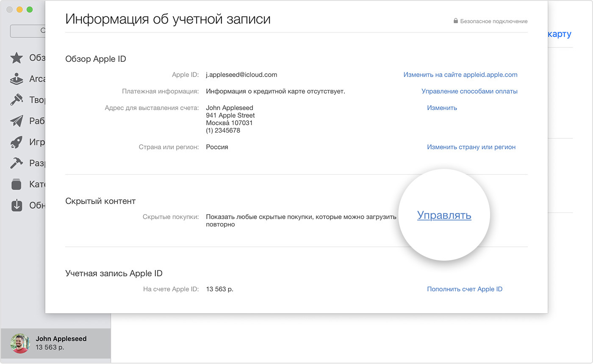
Task: Click 'Управление способами оплаты' link
Action: pyautogui.click(x=469, y=91)
